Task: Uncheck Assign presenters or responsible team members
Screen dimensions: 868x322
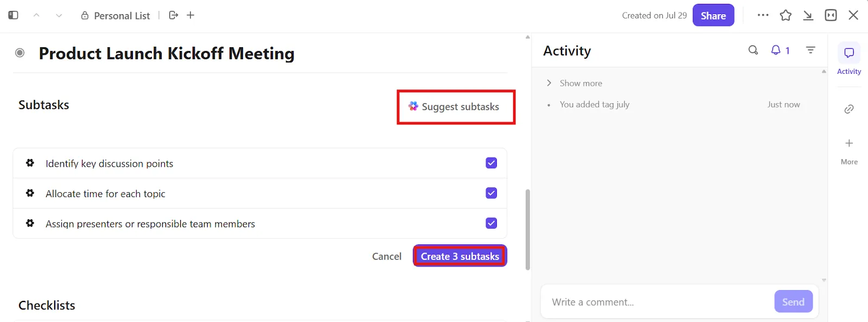Action: pos(492,223)
